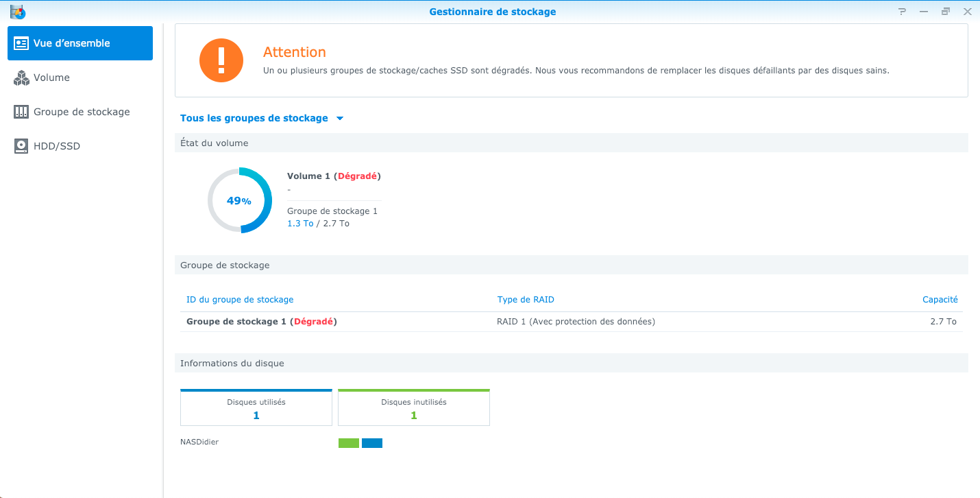Click the 49% volume usage ring
The image size is (980, 498).
click(240, 200)
